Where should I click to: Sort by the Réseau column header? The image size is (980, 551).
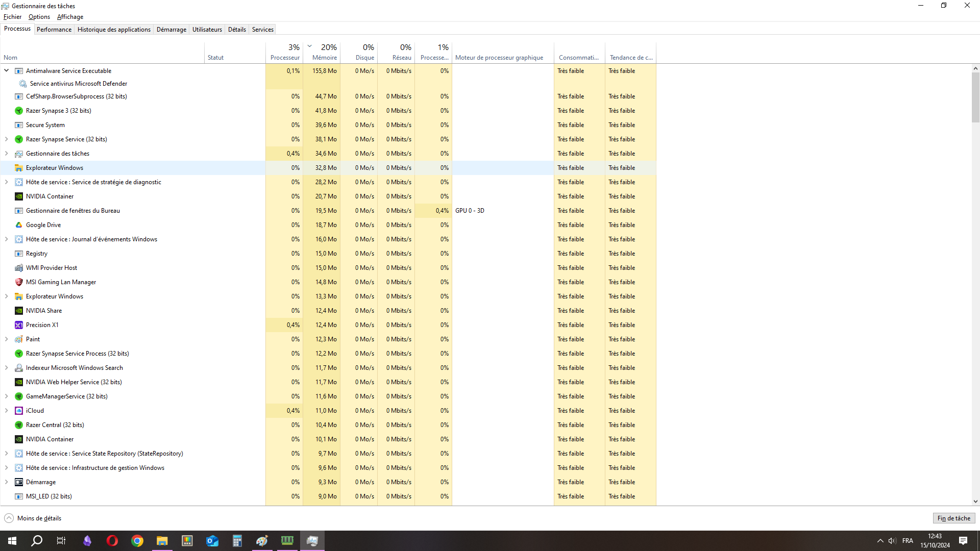396,53
